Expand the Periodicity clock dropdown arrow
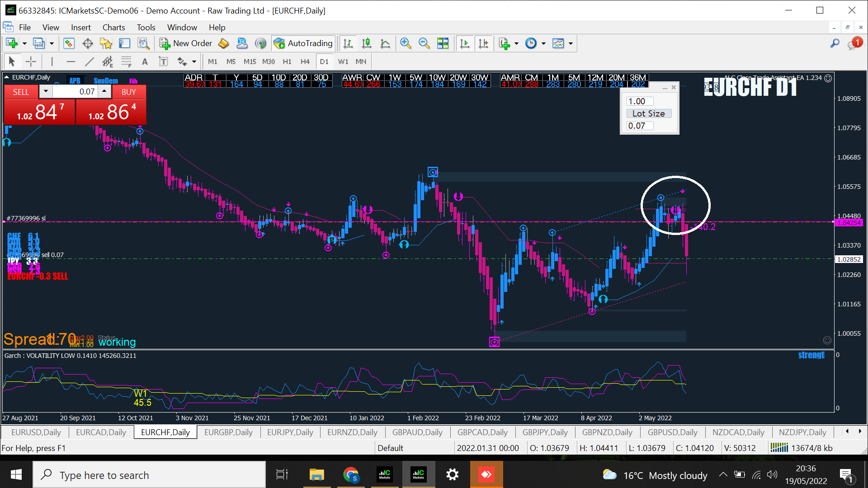 [543, 43]
